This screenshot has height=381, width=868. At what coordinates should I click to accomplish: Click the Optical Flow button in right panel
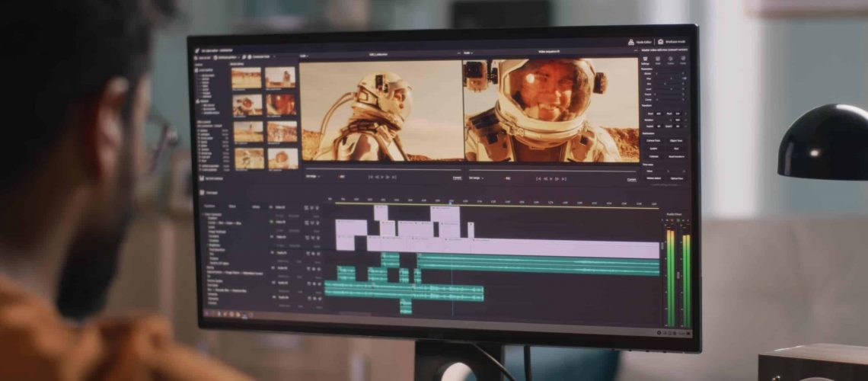click(675, 178)
